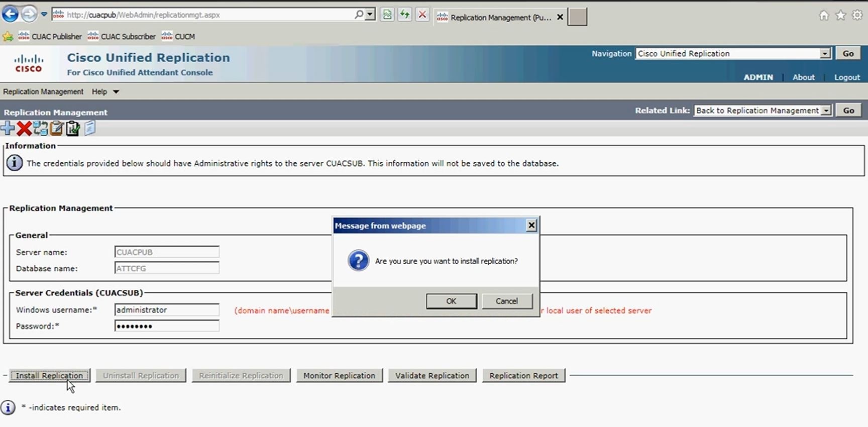This screenshot has height=427, width=868.
Task: Open the Favorites star icon
Action: point(840,16)
